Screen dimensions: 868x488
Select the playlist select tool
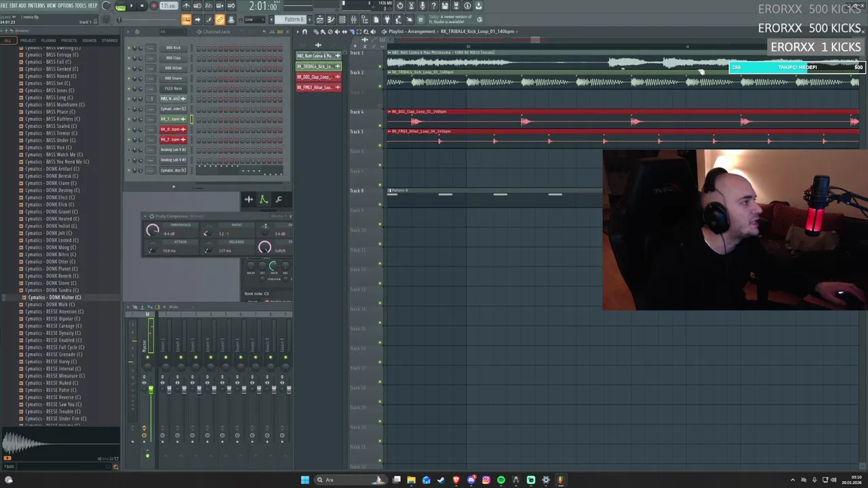click(x=359, y=32)
